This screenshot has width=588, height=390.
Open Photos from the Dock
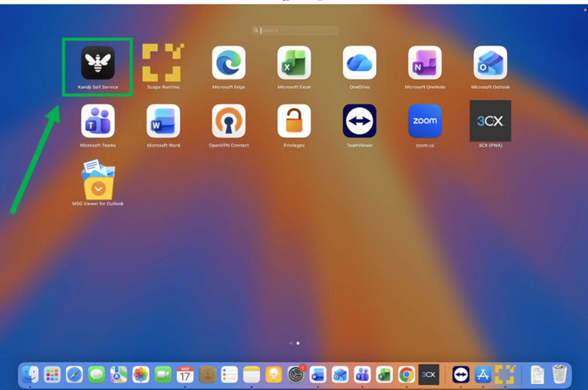140,375
